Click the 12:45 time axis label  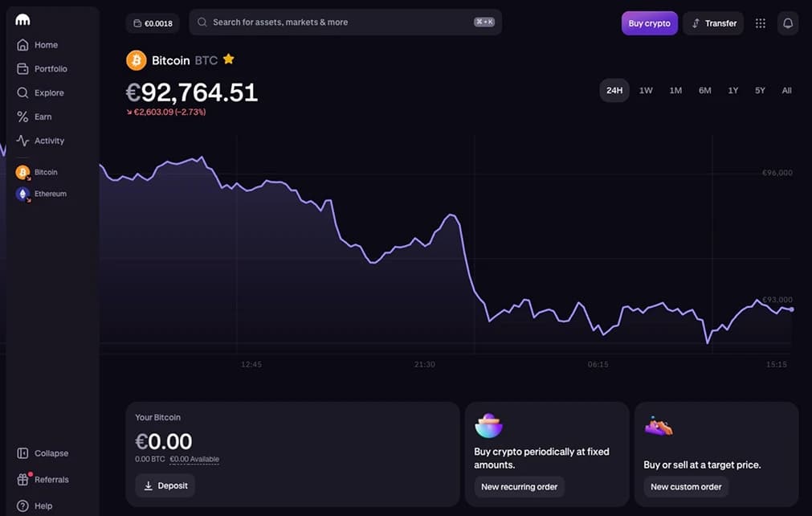click(251, 364)
